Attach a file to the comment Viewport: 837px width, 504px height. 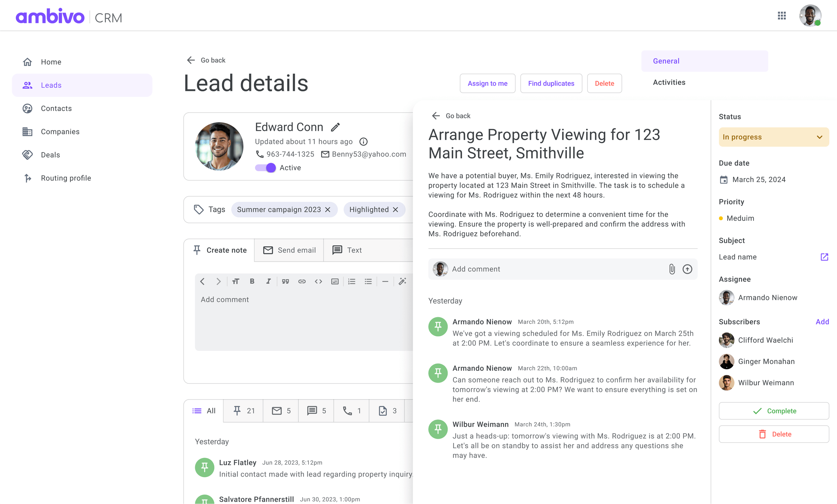672,269
